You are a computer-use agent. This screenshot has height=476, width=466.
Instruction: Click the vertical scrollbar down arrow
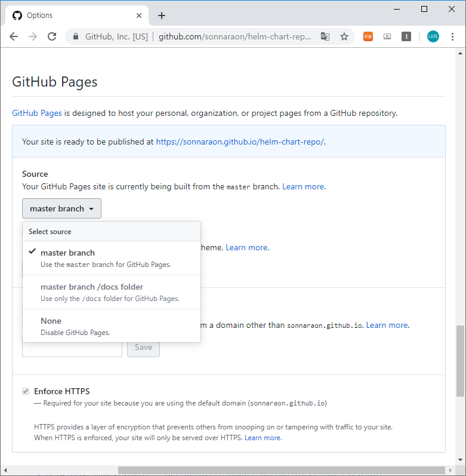(x=460, y=460)
